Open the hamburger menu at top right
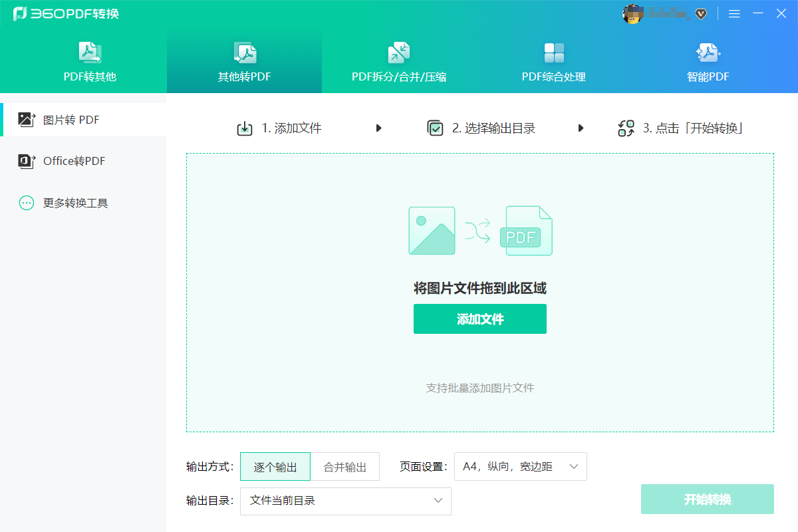 734,13
